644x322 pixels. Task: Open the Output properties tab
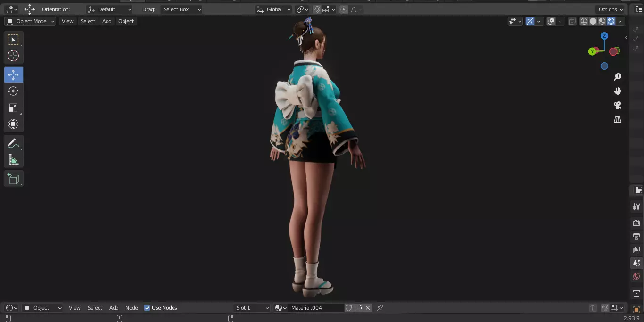[636, 236]
